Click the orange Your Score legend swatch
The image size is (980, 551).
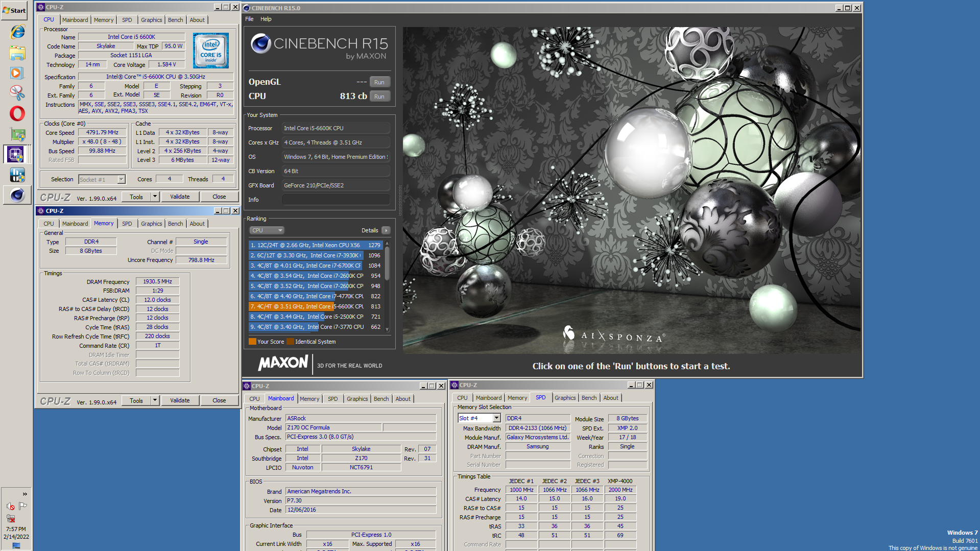[252, 342]
